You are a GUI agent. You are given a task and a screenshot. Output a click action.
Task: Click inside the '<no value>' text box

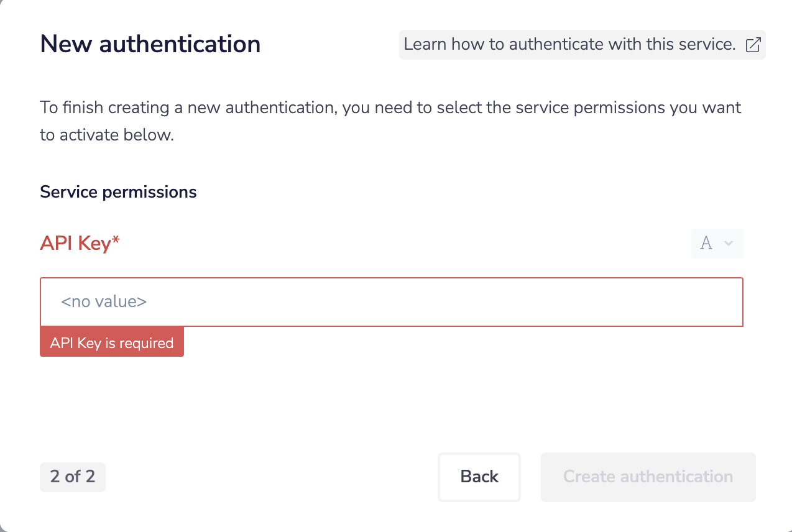(x=392, y=302)
